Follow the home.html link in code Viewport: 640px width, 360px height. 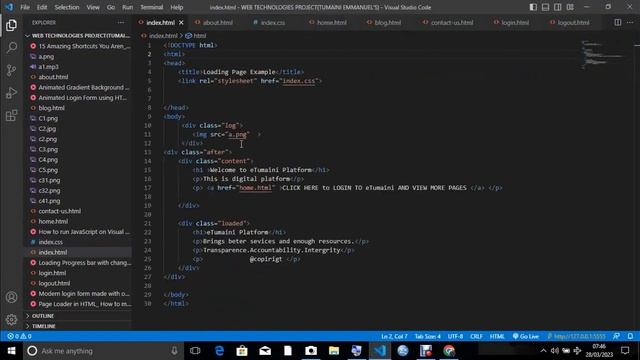point(256,188)
